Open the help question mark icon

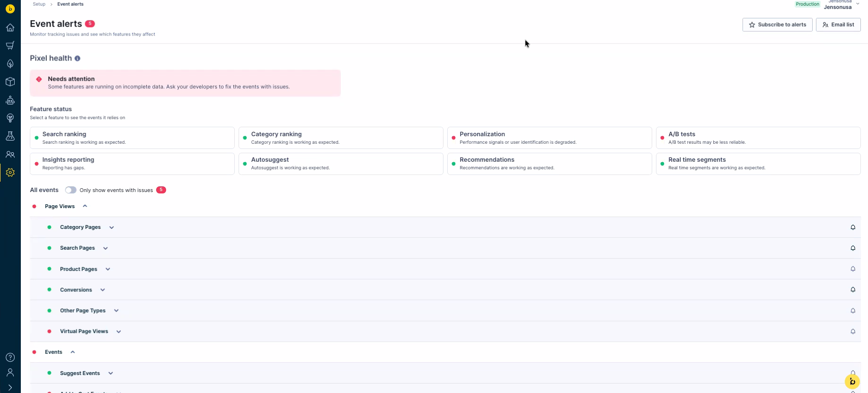tap(10, 357)
